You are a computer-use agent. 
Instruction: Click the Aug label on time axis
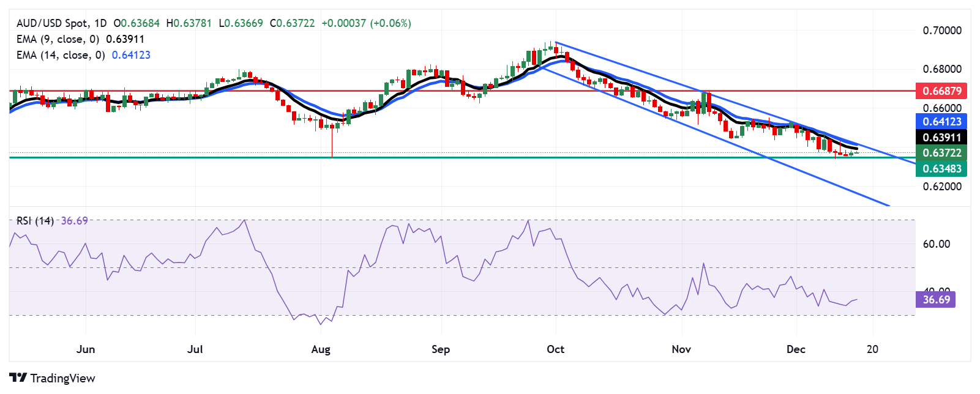(x=321, y=349)
